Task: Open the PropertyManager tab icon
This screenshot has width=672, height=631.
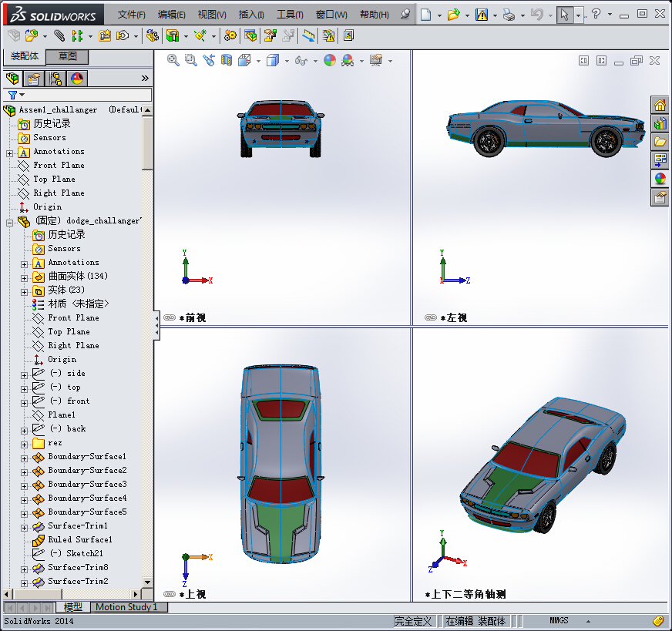Action: coord(33,79)
